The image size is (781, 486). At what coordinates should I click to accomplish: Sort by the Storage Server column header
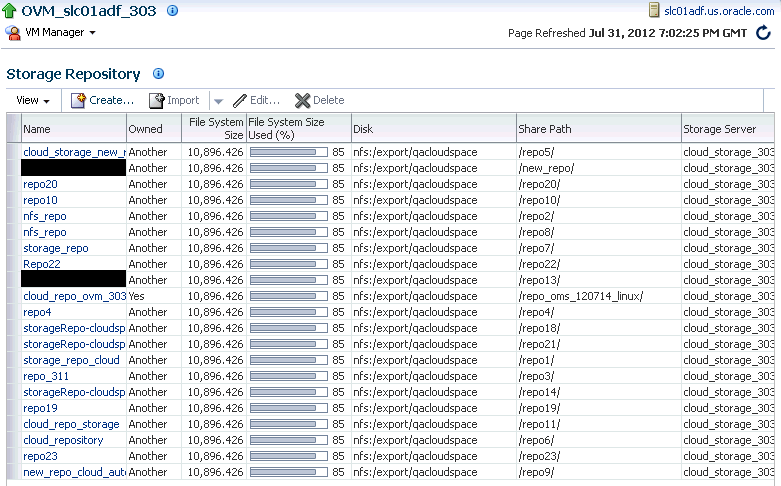pyautogui.click(x=728, y=128)
